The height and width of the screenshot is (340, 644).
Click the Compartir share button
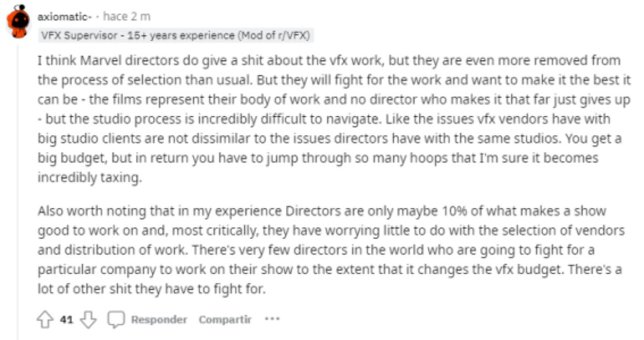pyautogui.click(x=225, y=319)
